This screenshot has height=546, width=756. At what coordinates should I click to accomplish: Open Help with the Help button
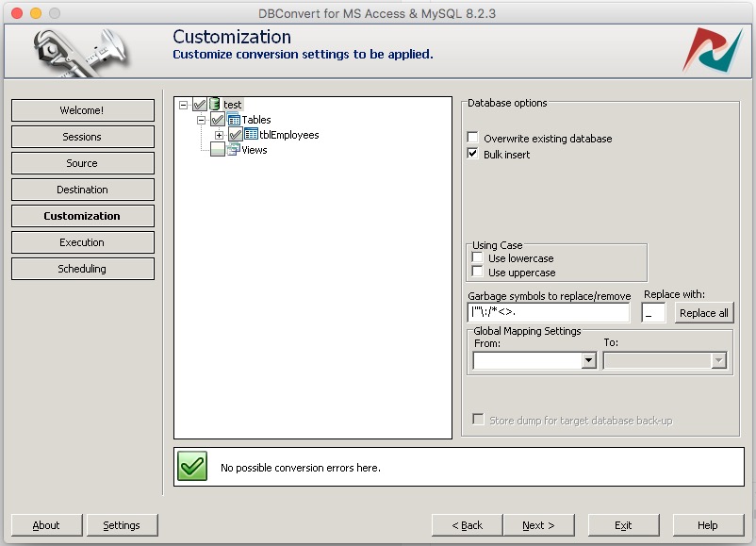point(708,524)
